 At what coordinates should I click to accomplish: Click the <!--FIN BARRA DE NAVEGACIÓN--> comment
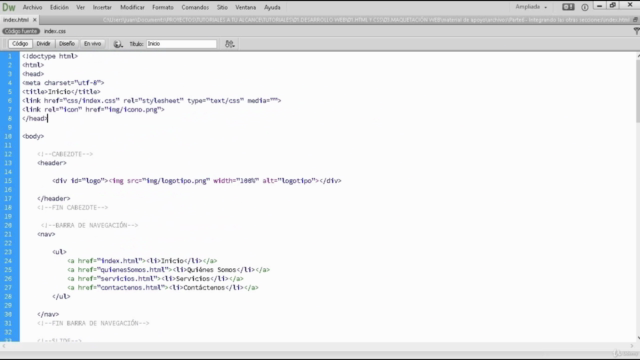(x=93, y=323)
